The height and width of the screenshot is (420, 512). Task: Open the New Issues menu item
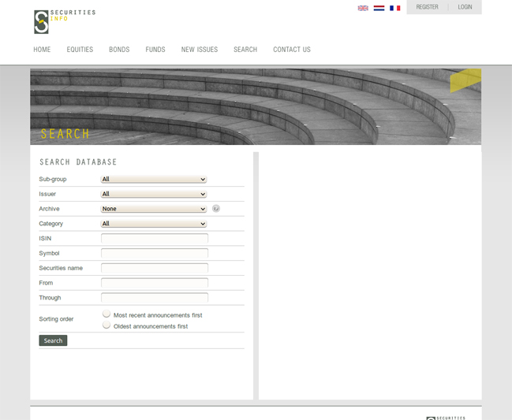coord(200,50)
